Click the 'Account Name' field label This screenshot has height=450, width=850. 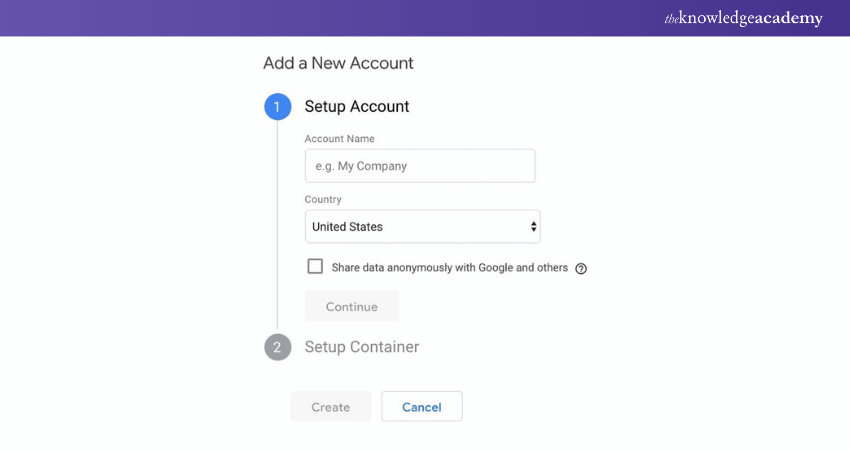point(339,139)
